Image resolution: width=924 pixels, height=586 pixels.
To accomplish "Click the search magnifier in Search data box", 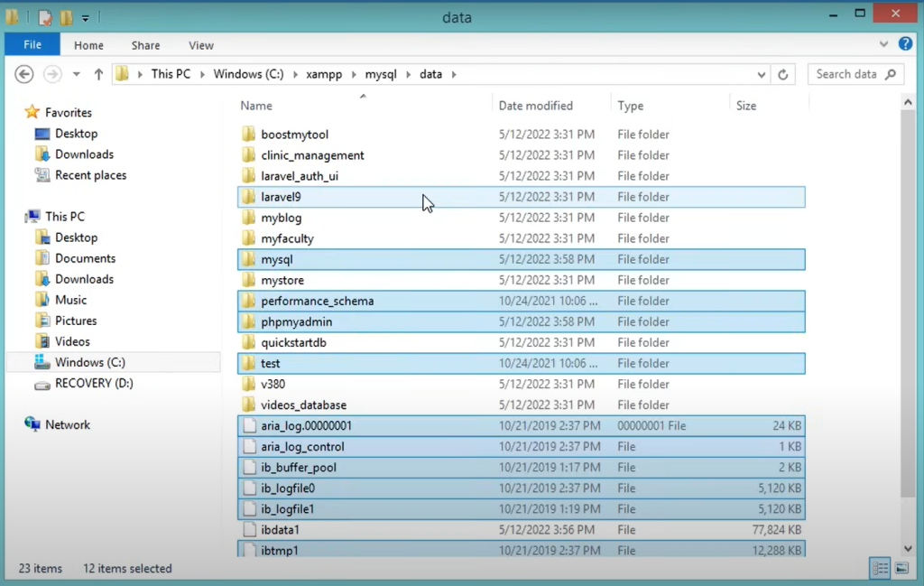I will [x=891, y=74].
